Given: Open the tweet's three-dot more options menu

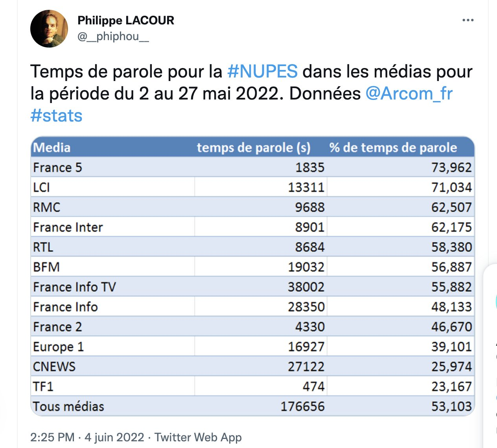Looking at the screenshot, I should coord(468,20).
